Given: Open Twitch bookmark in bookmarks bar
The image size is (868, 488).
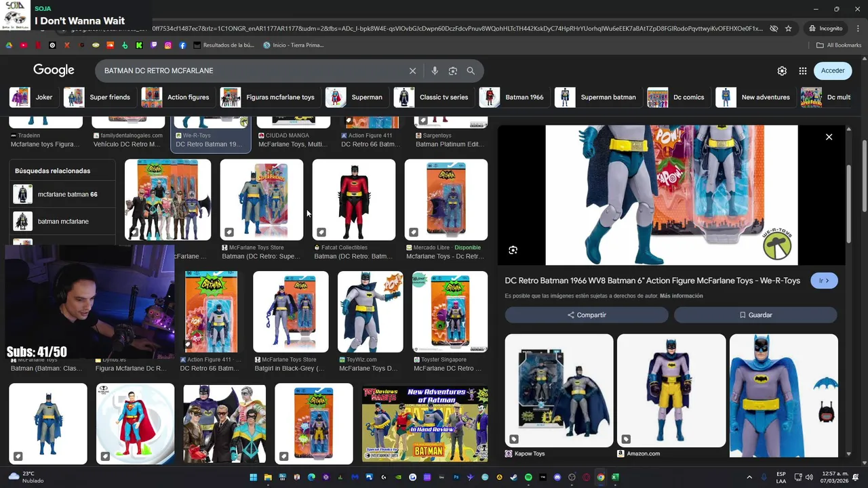Looking at the screenshot, I should click(154, 45).
